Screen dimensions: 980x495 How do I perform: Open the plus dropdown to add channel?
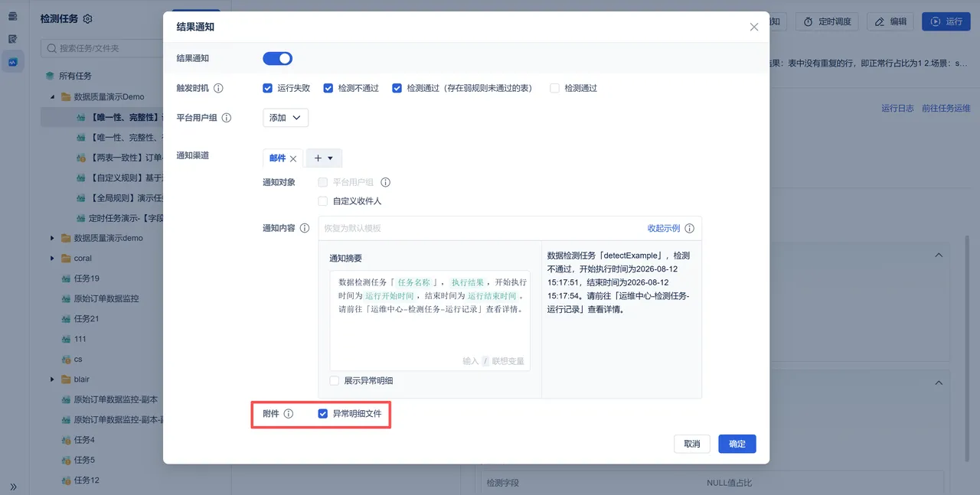pos(324,158)
